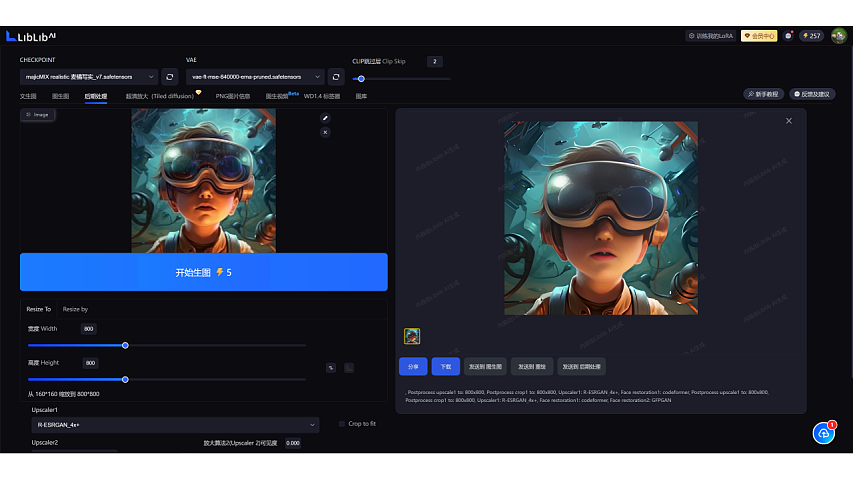Open the 会员中心 member center
Image resolution: width=853 pixels, height=480 pixels.
pos(759,36)
